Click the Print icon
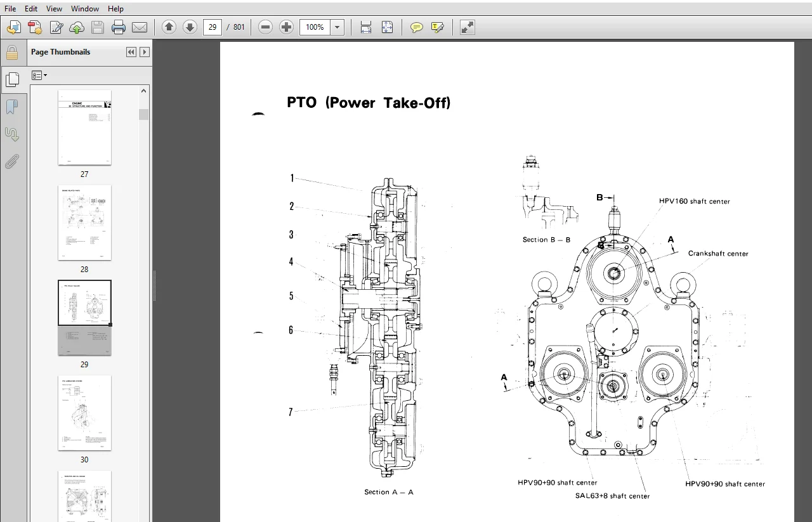This screenshot has width=812, height=522. [x=119, y=27]
